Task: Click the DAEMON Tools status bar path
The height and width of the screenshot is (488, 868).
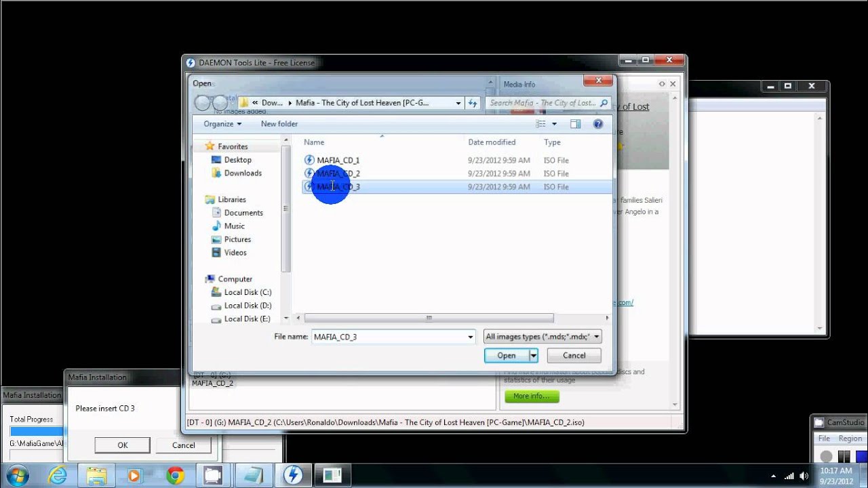Action: [x=385, y=422]
